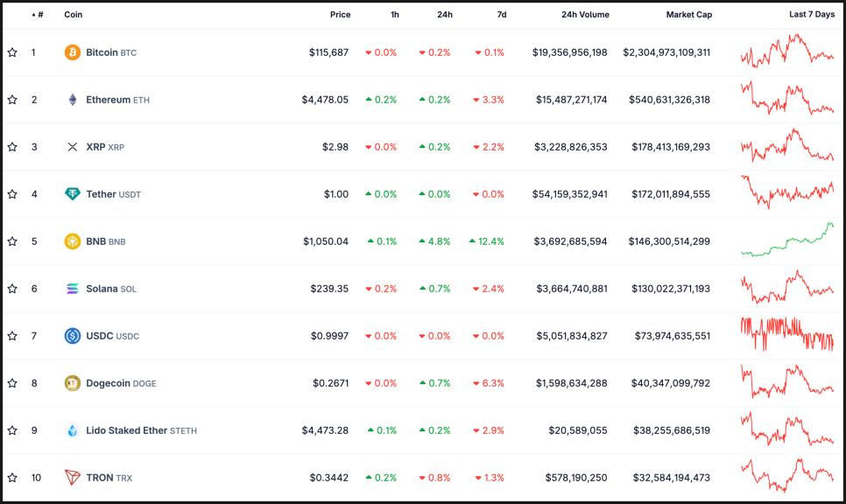Viewport: 846px width, 504px height.
Task: Toggle the USDC favorite star
Action: [12, 336]
